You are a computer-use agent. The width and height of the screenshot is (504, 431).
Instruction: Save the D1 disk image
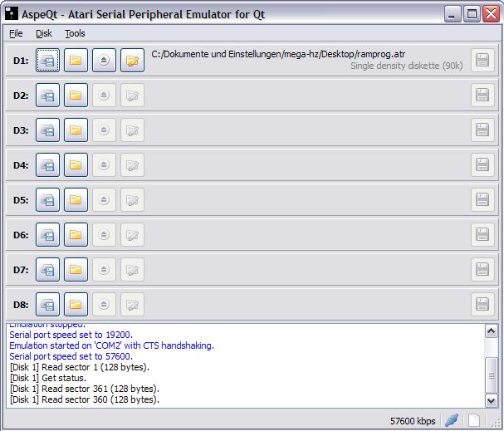point(482,61)
